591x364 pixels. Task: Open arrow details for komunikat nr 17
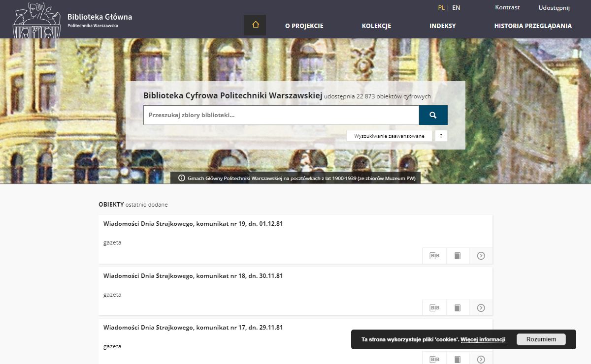pos(481,359)
